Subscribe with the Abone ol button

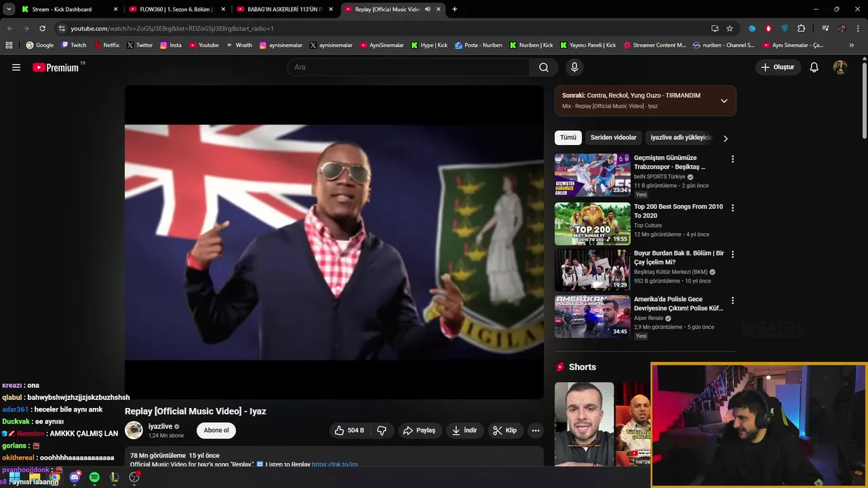[x=216, y=430]
